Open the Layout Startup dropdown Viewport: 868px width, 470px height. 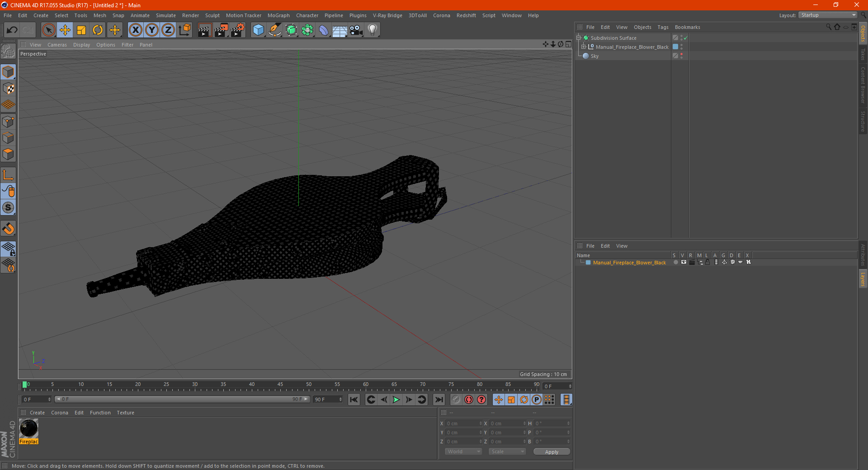[x=828, y=15]
